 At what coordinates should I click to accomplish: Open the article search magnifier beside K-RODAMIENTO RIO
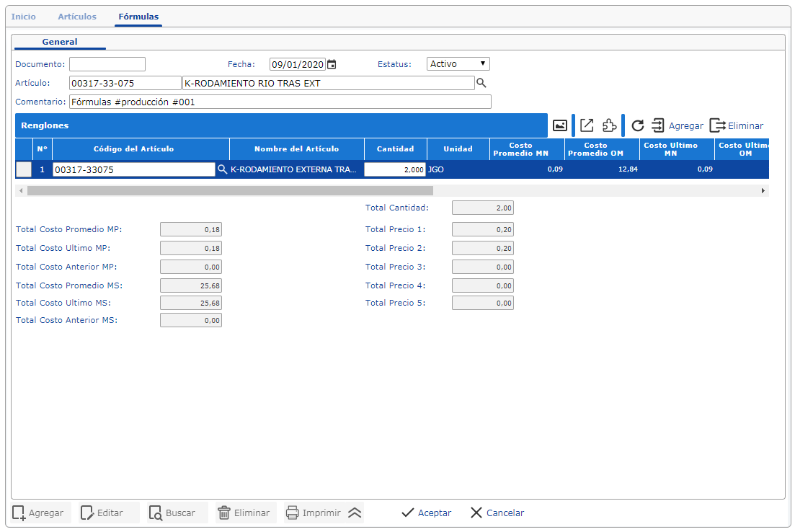point(481,83)
